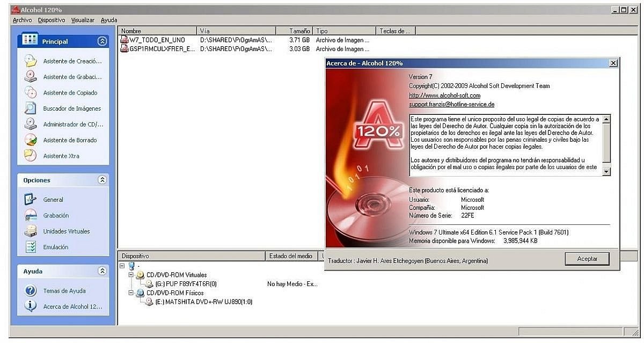The height and width of the screenshot is (343, 644).
Task: Open the www.alcohol-soft.com link
Action: (x=445, y=95)
